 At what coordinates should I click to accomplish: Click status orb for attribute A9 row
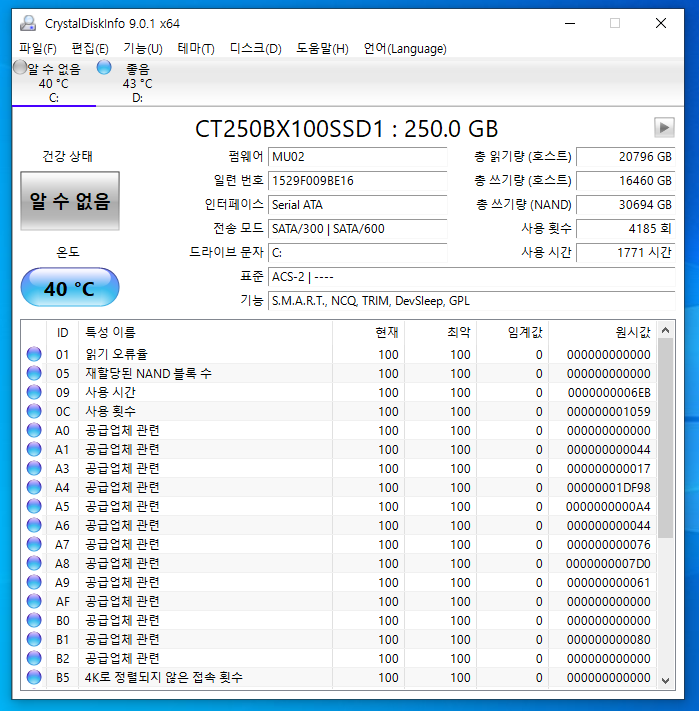point(34,582)
